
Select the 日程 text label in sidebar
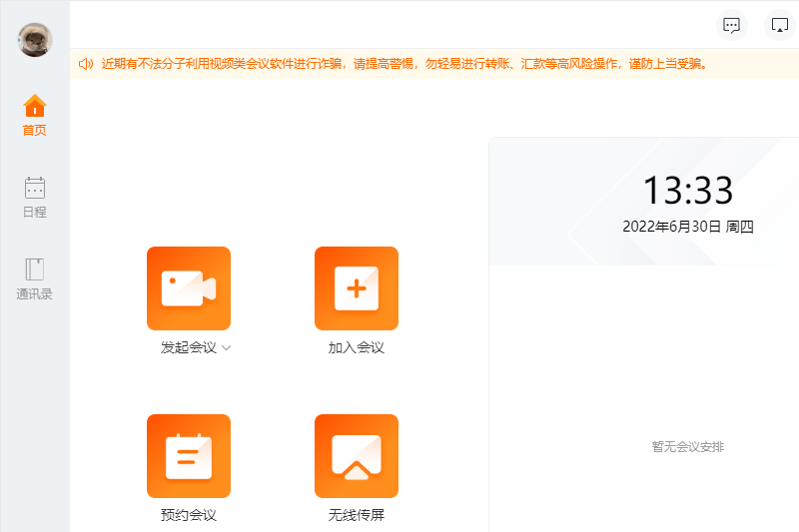[x=35, y=213]
